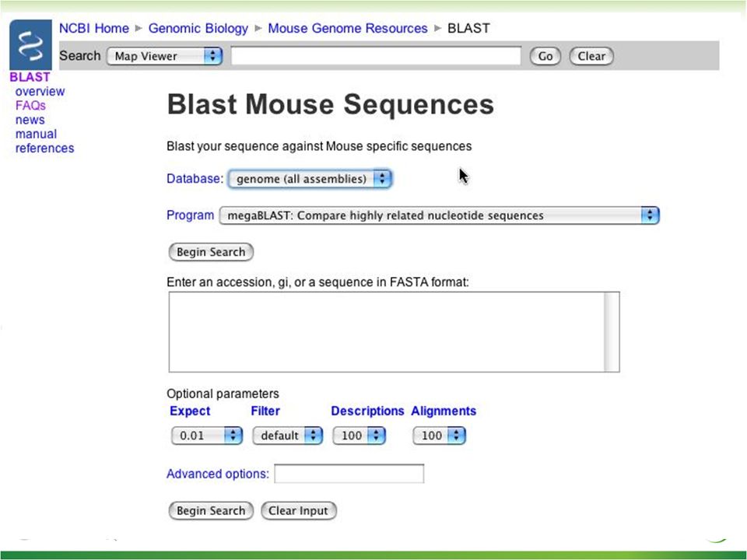This screenshot has width=747, height=560.
Task: Go to Genomic Biology breadcrumb link
Action: click(x=198, y=28)
